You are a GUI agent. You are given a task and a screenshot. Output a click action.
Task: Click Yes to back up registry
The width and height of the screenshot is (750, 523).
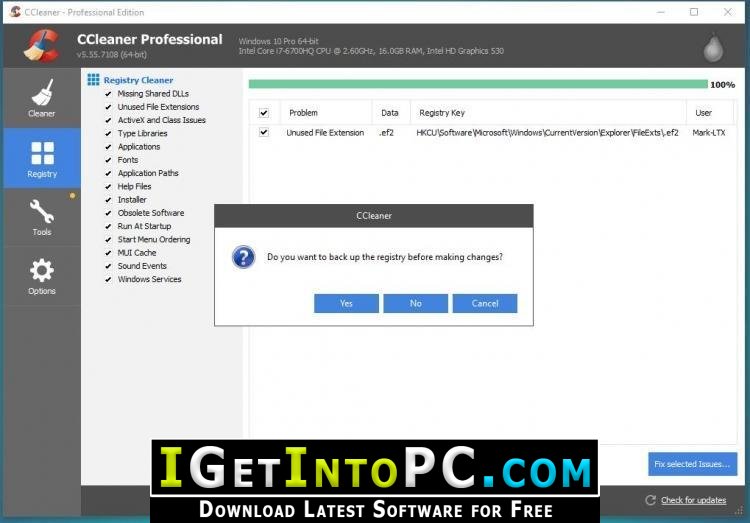coord(346,303)
